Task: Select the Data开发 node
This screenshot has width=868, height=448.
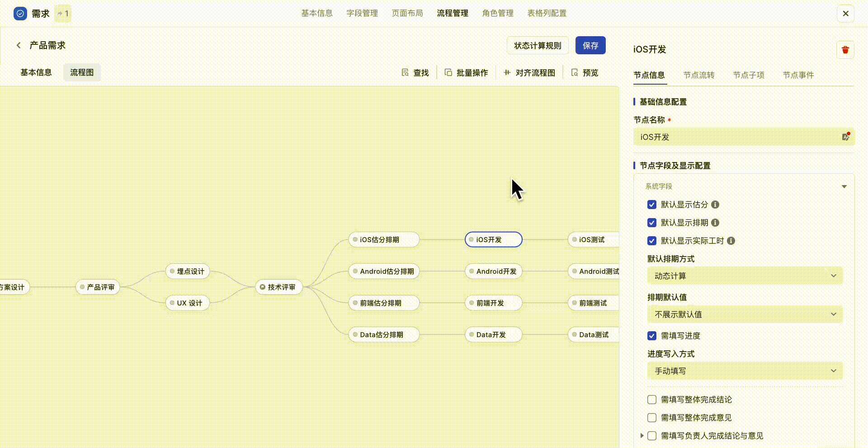Action: [494, 334]
